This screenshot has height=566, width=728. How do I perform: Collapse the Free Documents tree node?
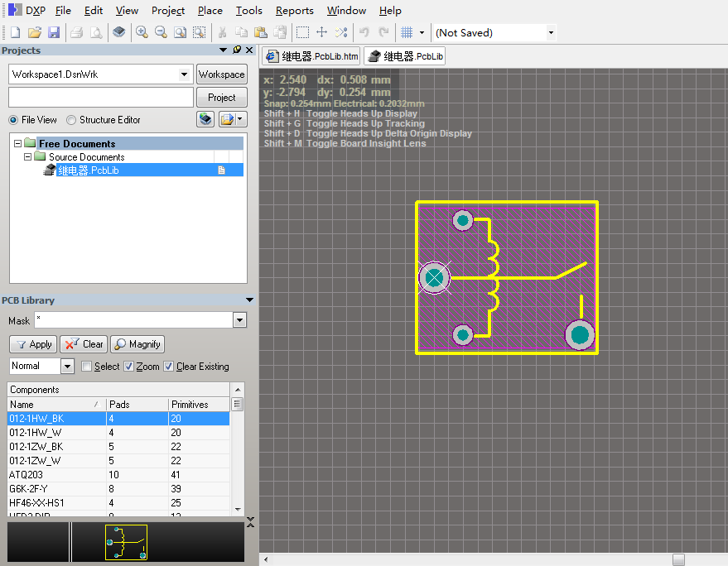pyautogui.click(x=17, y=143)
